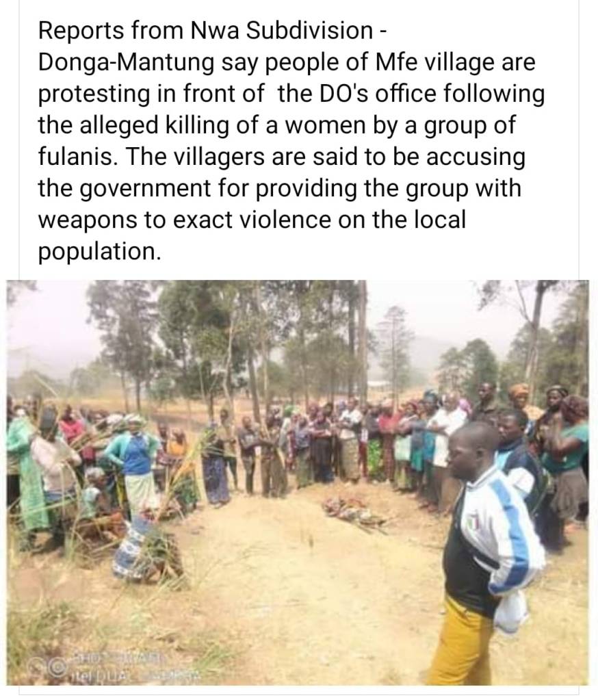Image resolution: width=598 pixels, height=700 pixels.
Task: Click the word population ending the post
Action: 99,252
